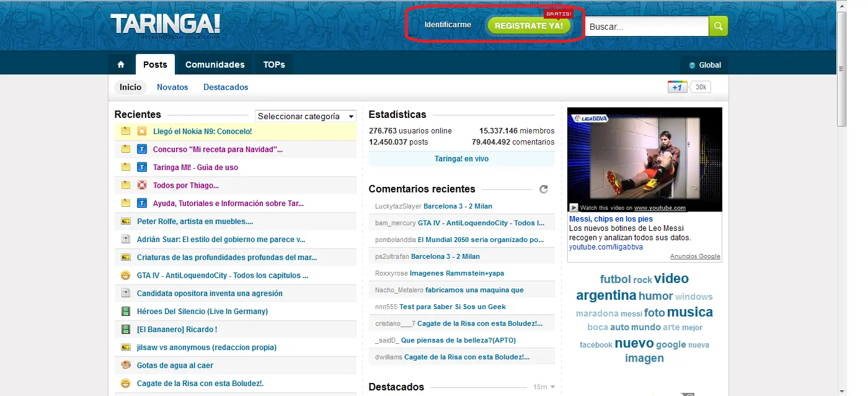868x396 pixels.
Task: Open the TOPs tab
Action: click(274, 65)
